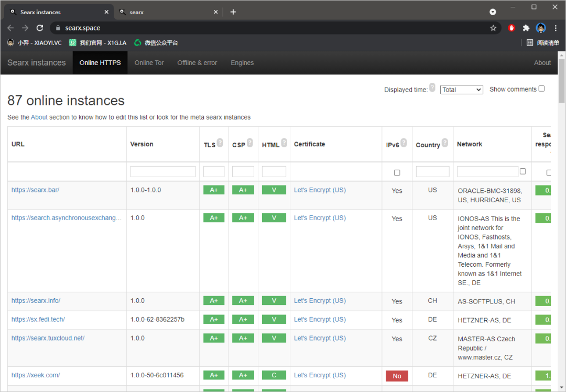Follow the About link in the description
566x392 pixels.
[39, 117]
